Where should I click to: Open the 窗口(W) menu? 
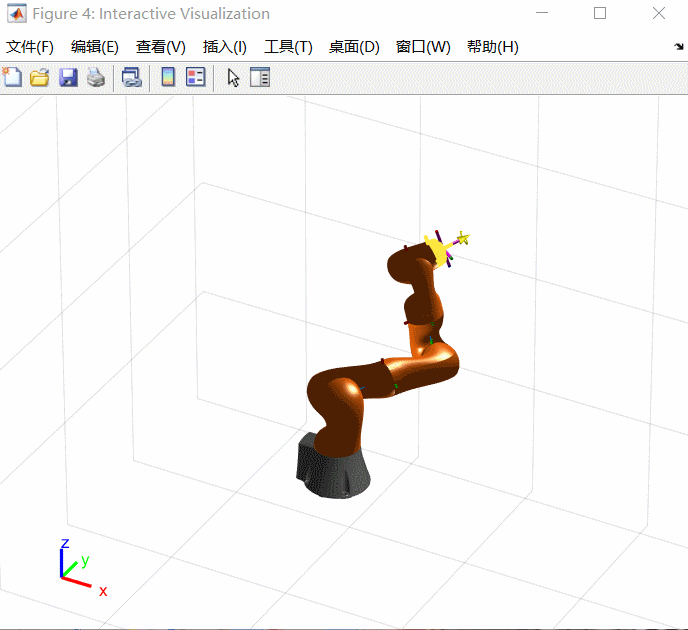tap(423, 47)
